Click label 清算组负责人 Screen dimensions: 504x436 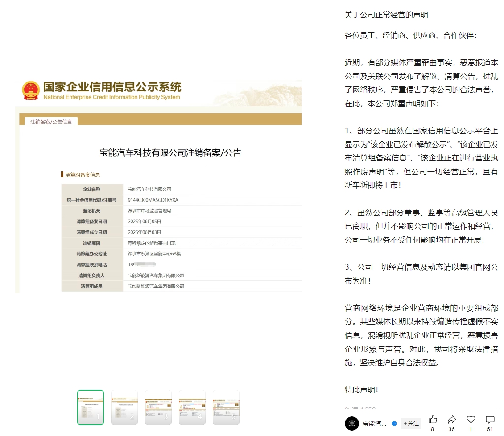tap(91, 276)
